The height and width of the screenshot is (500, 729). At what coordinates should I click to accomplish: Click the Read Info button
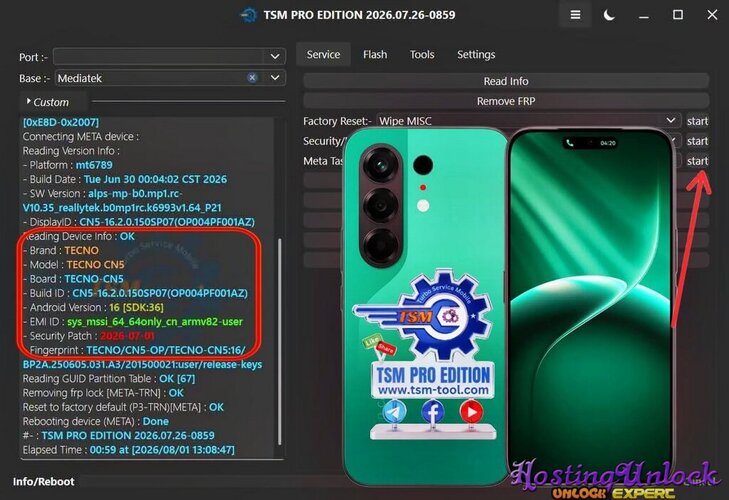point(506,81)
